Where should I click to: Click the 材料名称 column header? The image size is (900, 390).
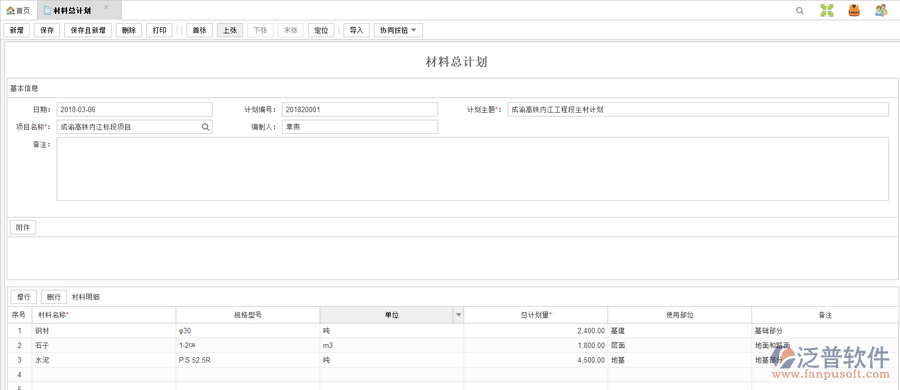(104, 315)
